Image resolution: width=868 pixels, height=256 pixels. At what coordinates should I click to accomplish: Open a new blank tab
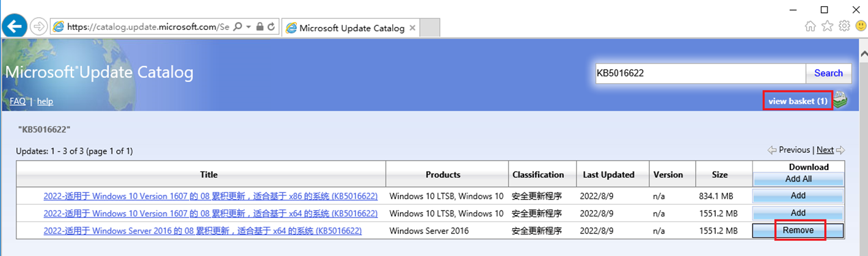pos(430,28)
